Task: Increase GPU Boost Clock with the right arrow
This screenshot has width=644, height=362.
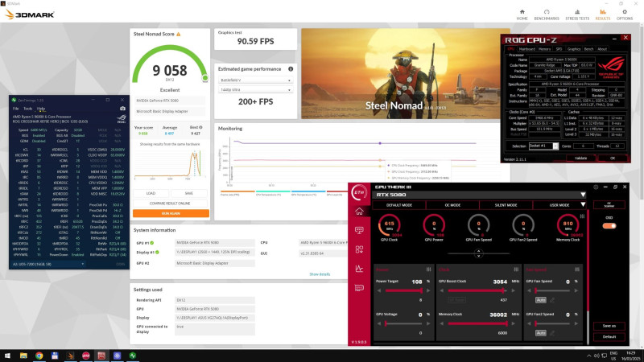Action: [514, 290]
